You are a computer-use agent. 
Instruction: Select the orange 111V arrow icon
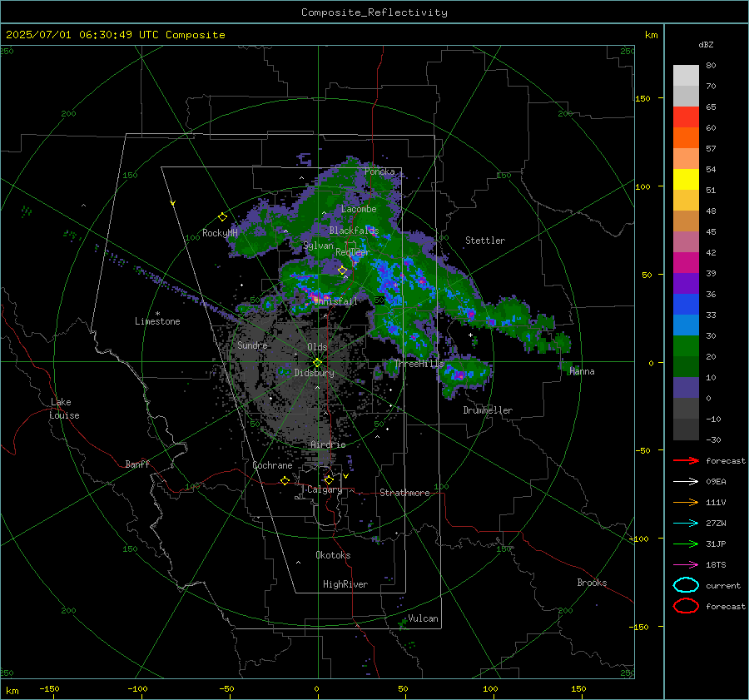click(x=686, y=502)
